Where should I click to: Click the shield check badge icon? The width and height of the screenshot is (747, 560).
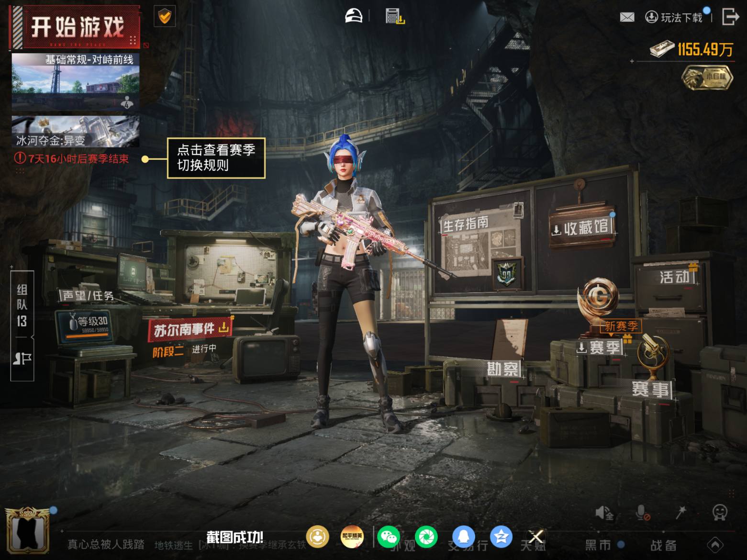coord(164,17)
